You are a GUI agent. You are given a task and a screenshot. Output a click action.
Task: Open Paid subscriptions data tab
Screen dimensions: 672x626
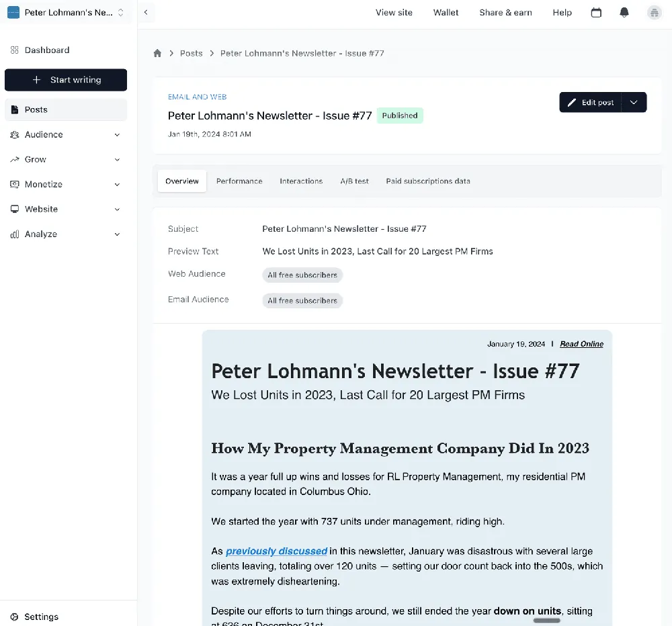pyautogui.click(x=427, y=181)
